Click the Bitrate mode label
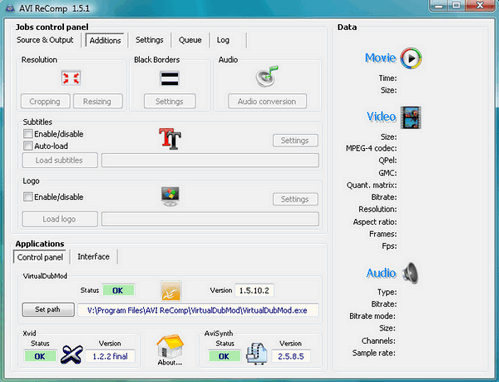The width and height of the screenshot is (499, 382). [x=372, y=316]
